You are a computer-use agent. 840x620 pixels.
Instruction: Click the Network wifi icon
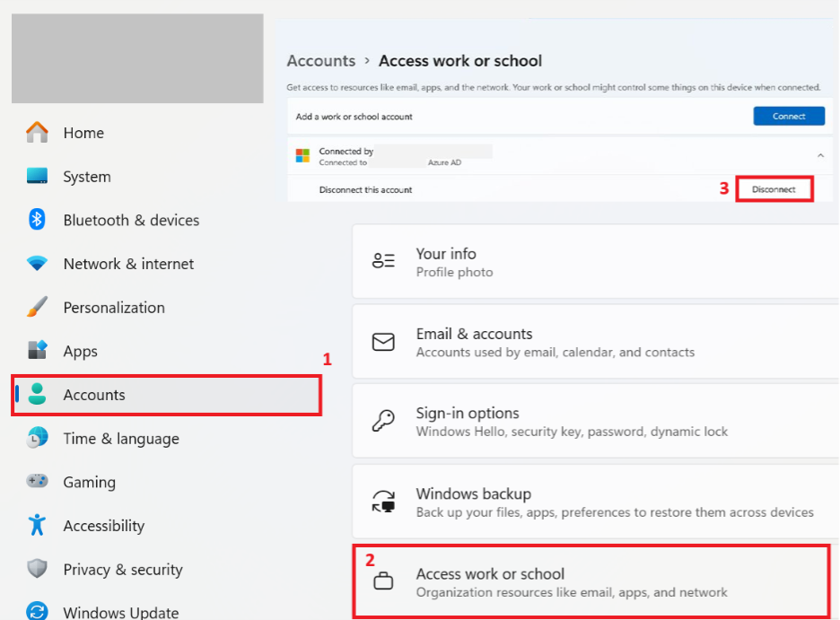point(37,264)
